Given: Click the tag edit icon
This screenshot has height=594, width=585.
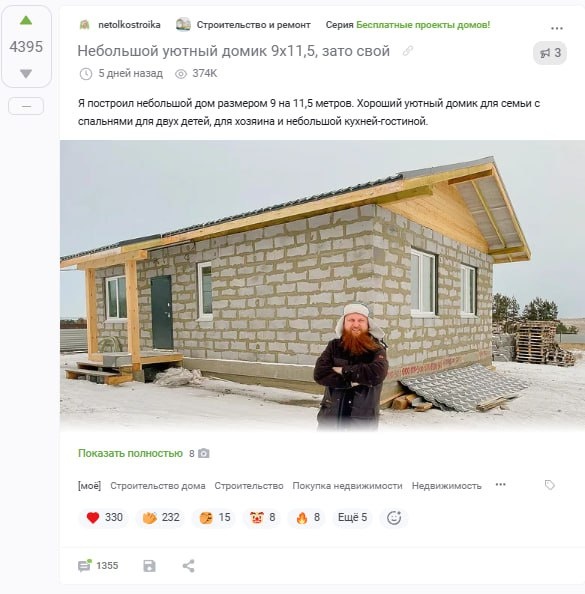Looking at the screenshot, I should pos(549,485).
